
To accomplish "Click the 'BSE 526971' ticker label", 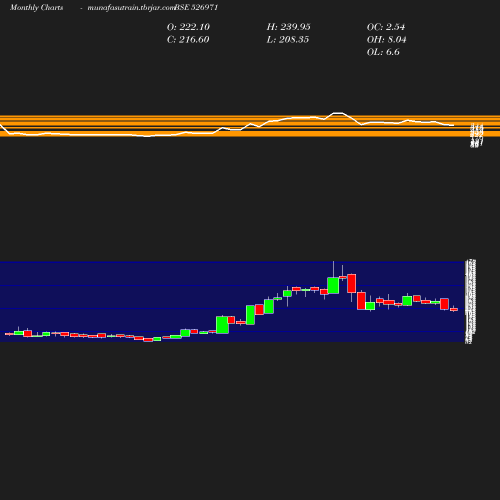I will pyautogui.click(x=196, y=8).
